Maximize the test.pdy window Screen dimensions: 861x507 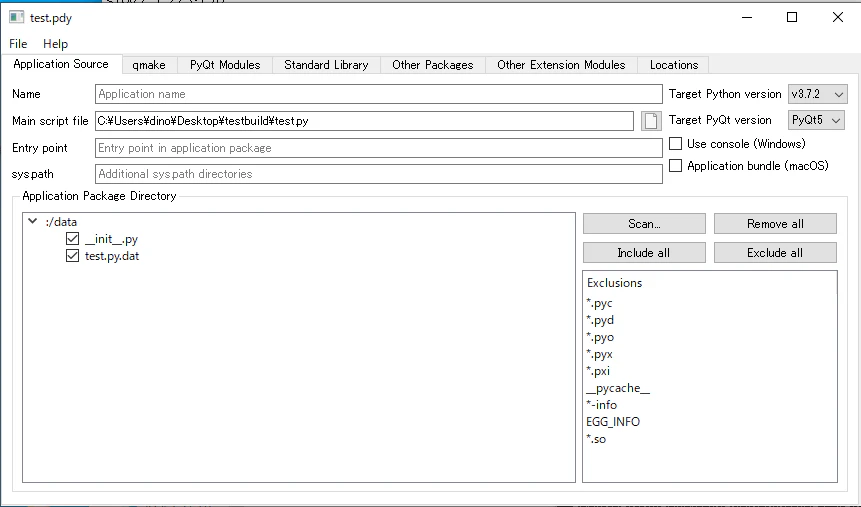tap(792, 18)
